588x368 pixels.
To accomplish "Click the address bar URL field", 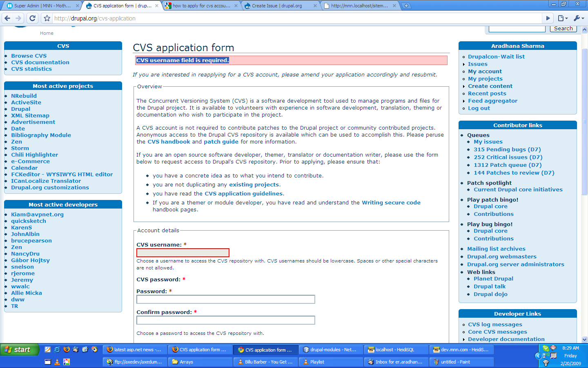I will coord(297,18).
